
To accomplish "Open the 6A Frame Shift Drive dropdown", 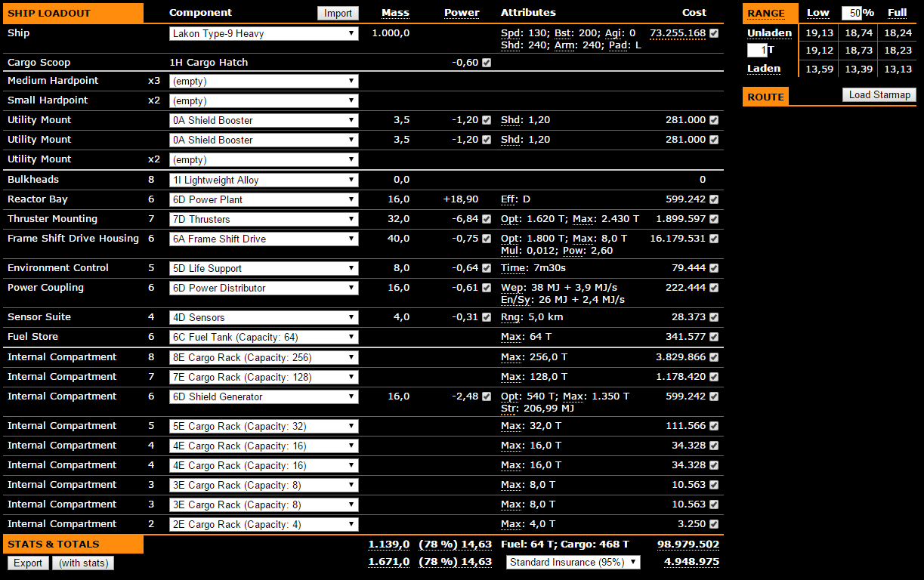I will click(x=264, y=239).
